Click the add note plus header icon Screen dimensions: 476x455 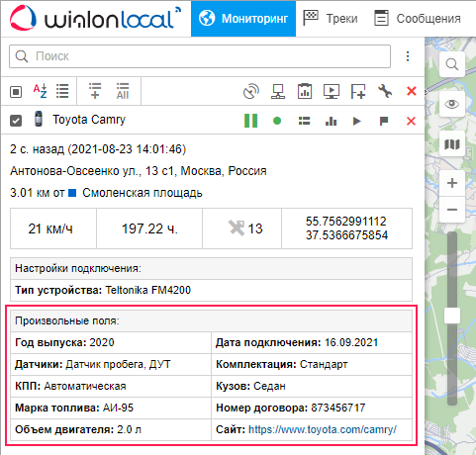point(358,91)
